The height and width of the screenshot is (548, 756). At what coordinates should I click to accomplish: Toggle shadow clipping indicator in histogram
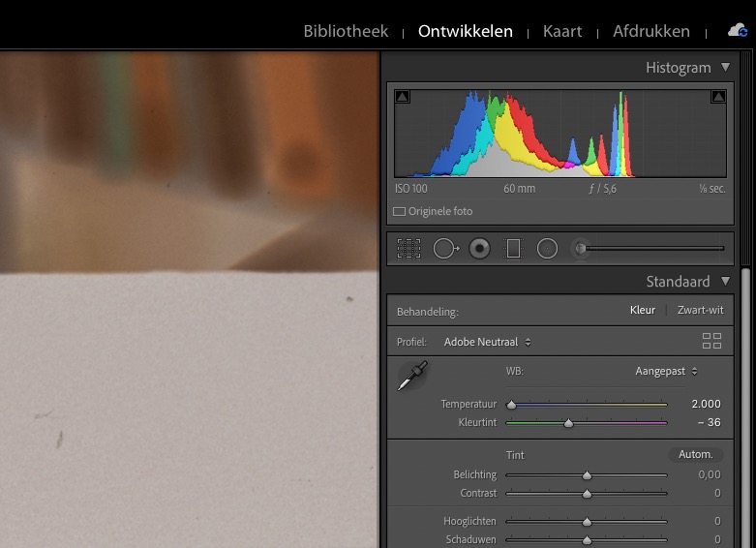tap(403, 97)
